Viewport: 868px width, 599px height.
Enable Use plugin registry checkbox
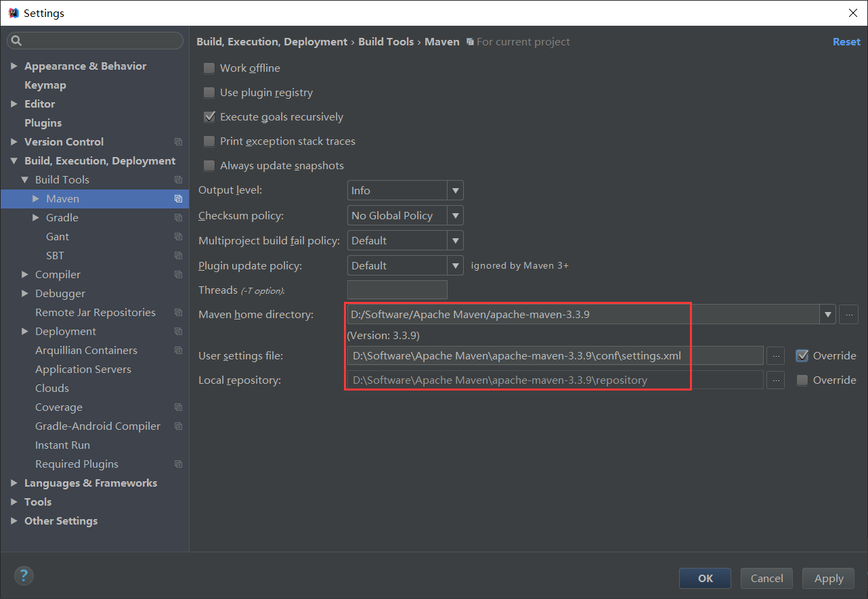tap(209, 93)
